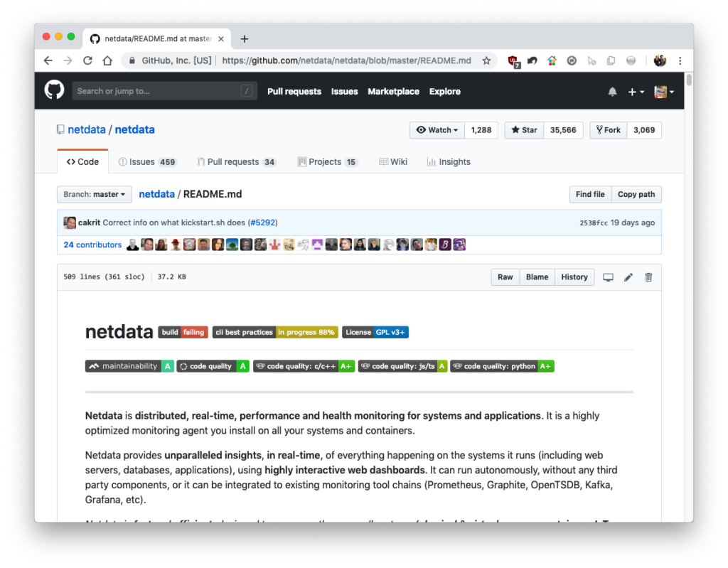Focus the Search or jump to field

coord(164,91)
